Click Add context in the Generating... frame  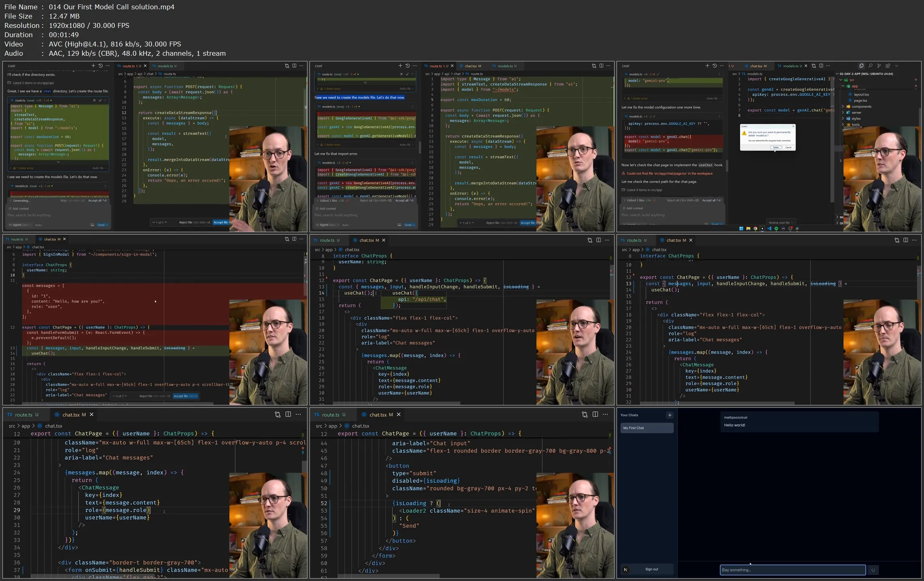pyautogui.click(x=19, y=208)
